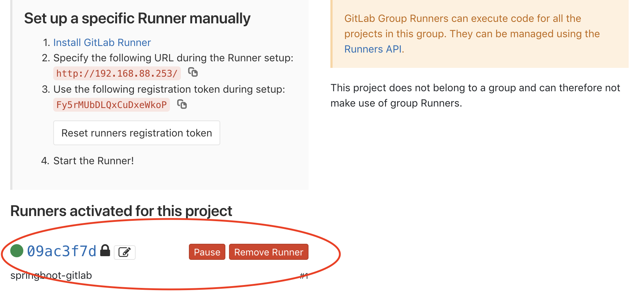Select the token Fy5rMUbDLQxCuDxeWkoP
Viewport: 644px width, 308px height.
[112, 105]
